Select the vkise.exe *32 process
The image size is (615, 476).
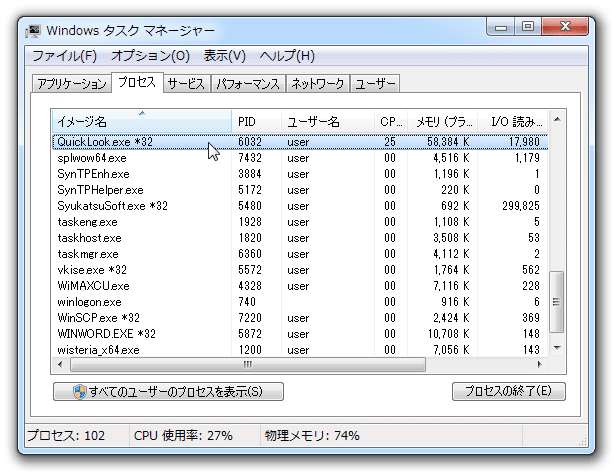click(300, 270)
